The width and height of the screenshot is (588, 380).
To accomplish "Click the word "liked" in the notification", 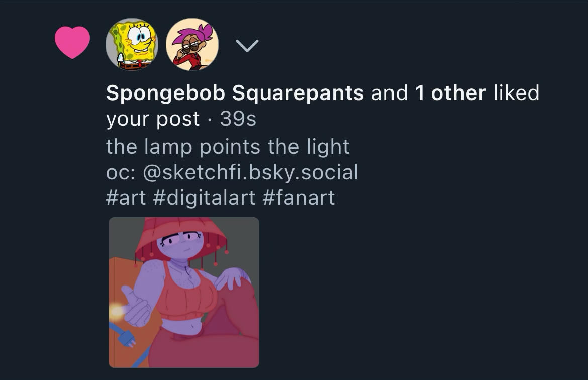I will (x=516, y=93).
